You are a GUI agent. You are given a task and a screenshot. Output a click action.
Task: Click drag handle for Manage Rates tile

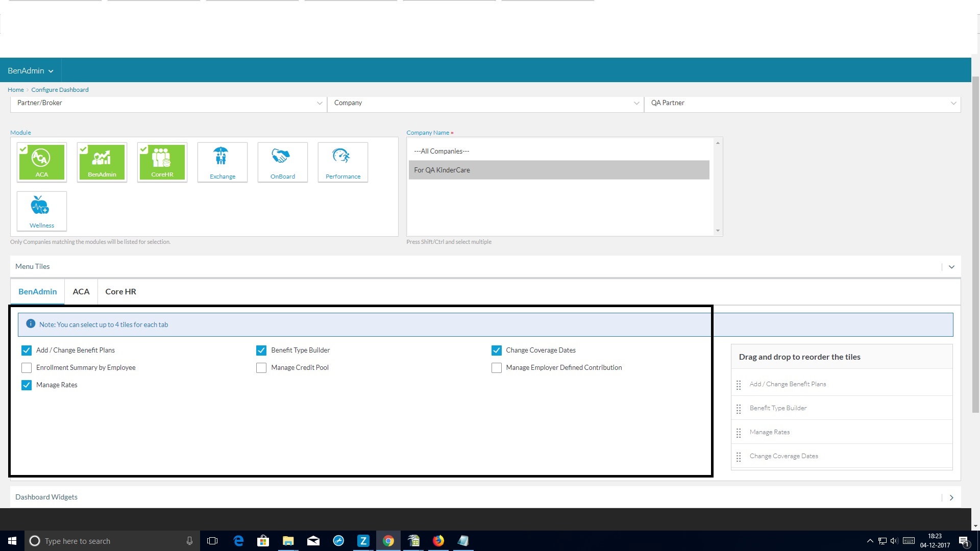(739, 433)
